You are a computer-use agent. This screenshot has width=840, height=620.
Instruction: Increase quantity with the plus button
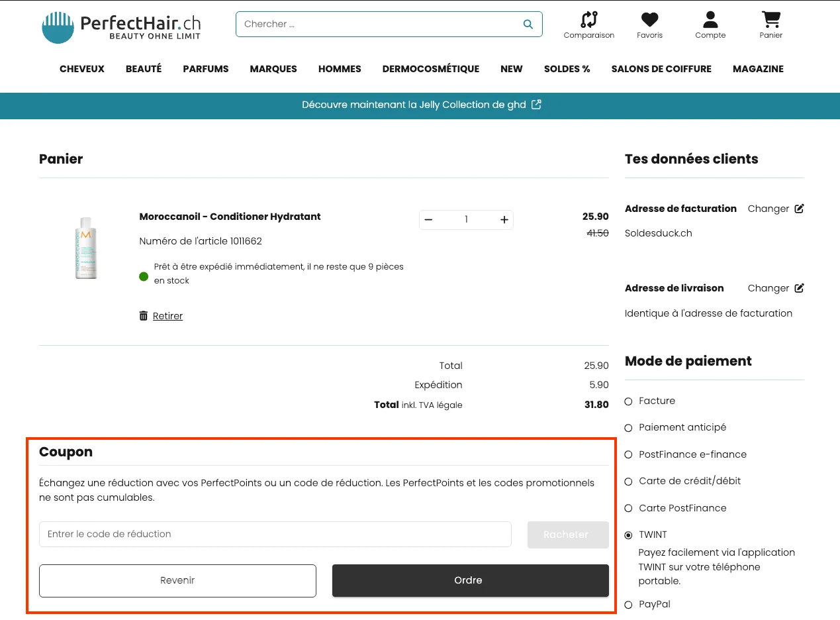pyautogui.click(x=504, y=220)
